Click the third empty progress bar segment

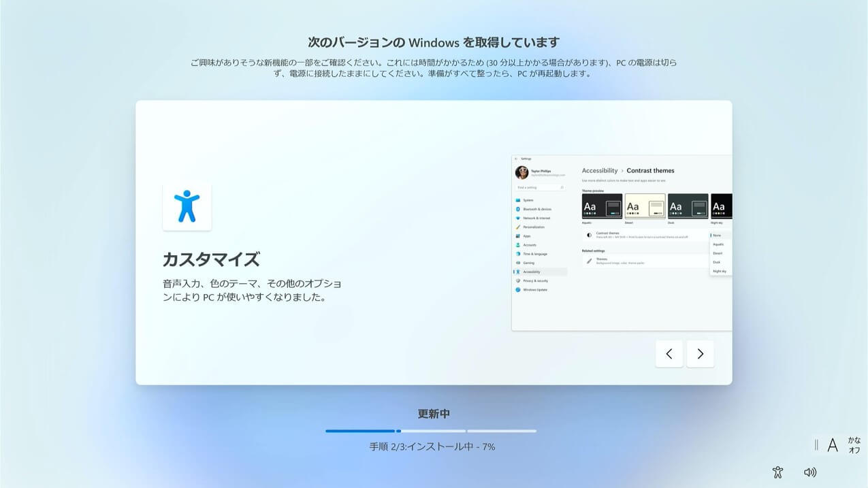[502, 431]
